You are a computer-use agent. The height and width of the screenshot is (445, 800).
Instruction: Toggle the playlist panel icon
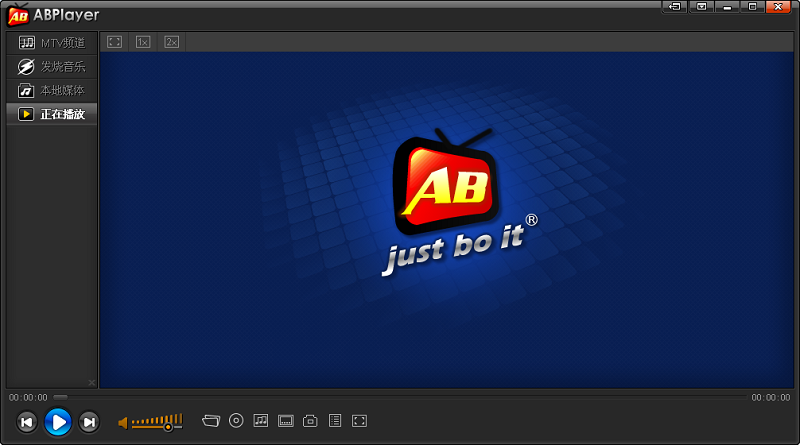coord(335,421)
